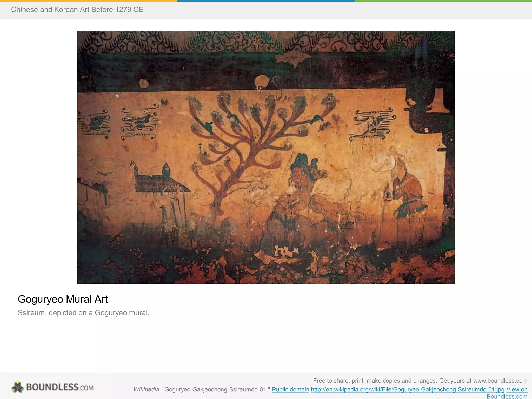This screenshot has height=399, width=532.
Task: Select the orange segment of top bar
Action: pyautogui.click(x=89, y=1)
